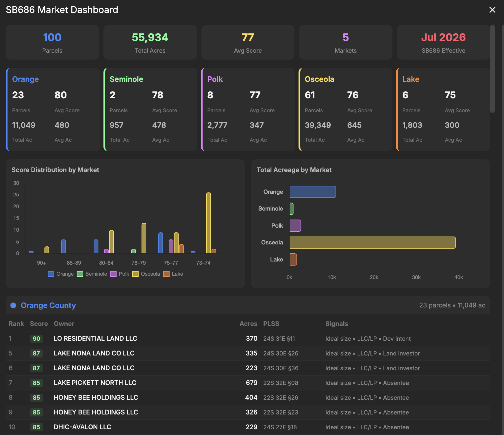
Task: Toggle Seminole series in chart legend
Action: pyautogui.click(x=92, y=274)
